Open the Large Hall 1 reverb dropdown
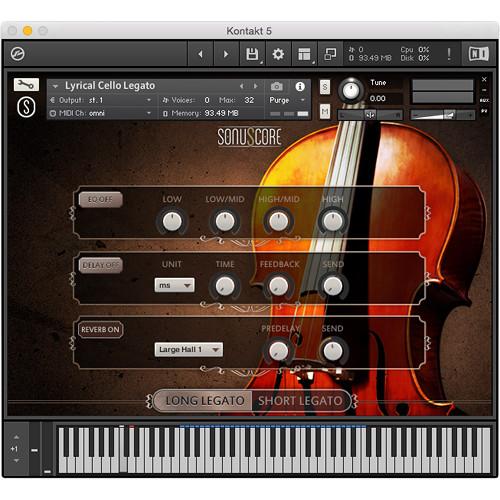 (189, 349)
